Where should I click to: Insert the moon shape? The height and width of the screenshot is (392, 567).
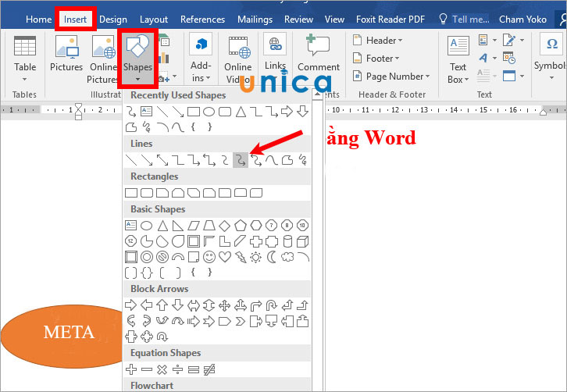click(272, 257)
